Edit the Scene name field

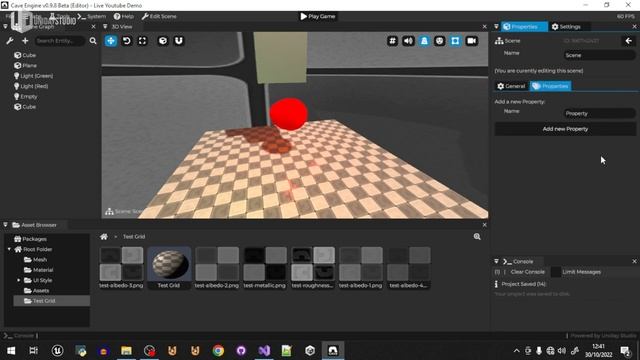[x=599, y=55]
